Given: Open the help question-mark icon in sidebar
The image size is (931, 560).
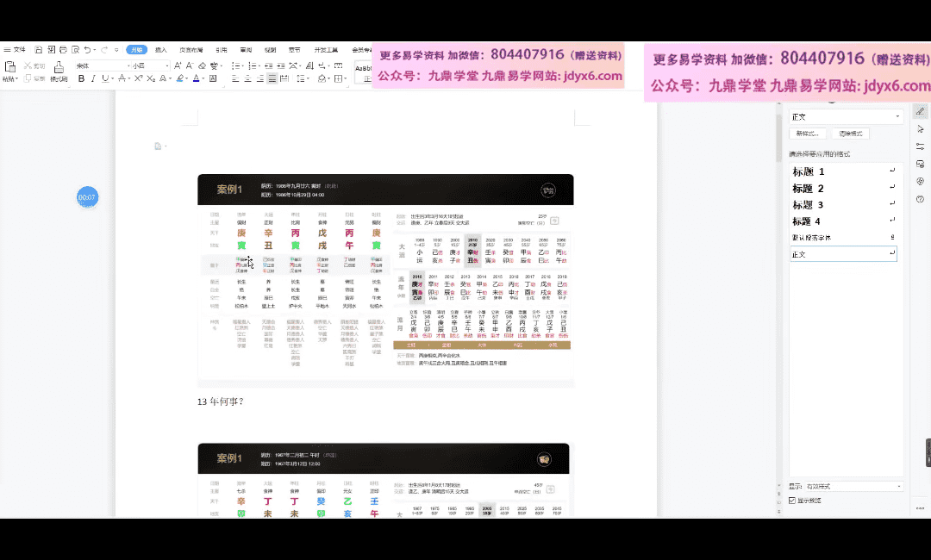Looking at the screenshot, I should point(921,198).
